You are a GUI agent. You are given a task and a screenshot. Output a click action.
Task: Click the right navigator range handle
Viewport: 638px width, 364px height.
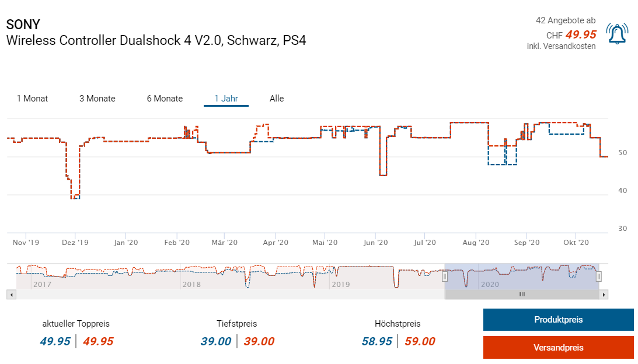point(598,276)
